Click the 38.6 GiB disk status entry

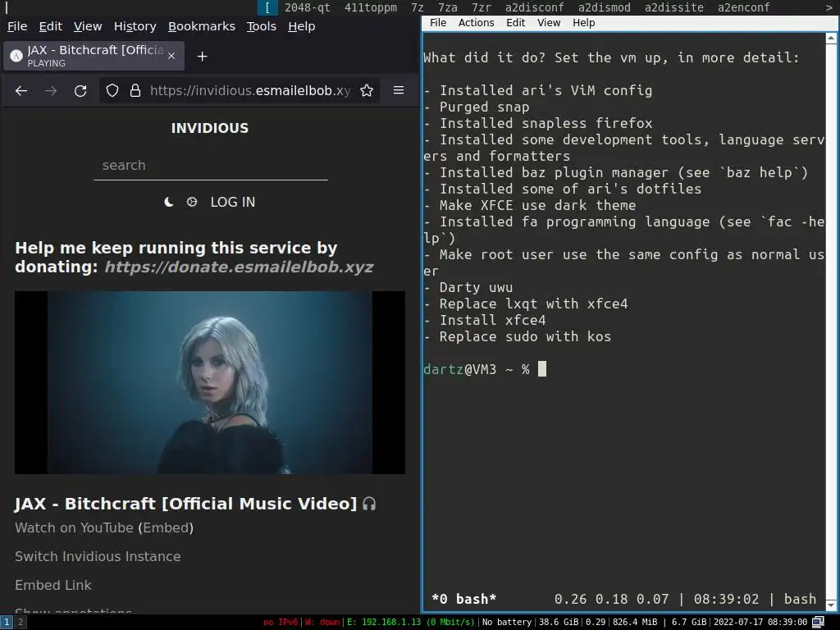(x=558, y=622)
